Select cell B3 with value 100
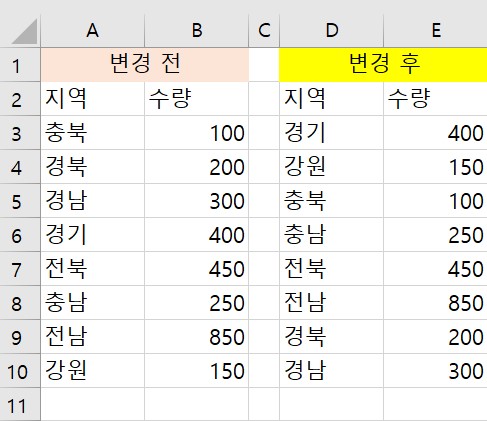The width and height of the screenshot is (487, 421). pos(197,133)
